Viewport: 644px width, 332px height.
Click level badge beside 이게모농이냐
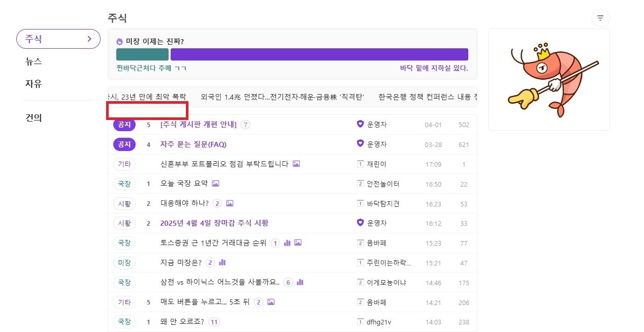tap(361, 282)
